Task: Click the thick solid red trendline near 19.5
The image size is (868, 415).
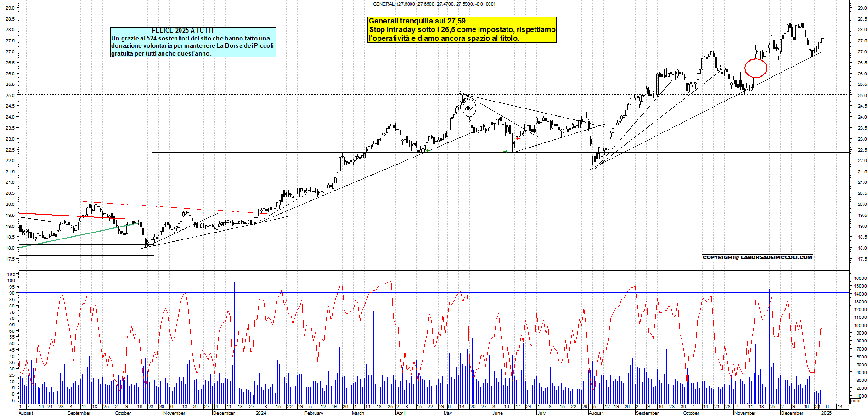Action: (72, 216)
